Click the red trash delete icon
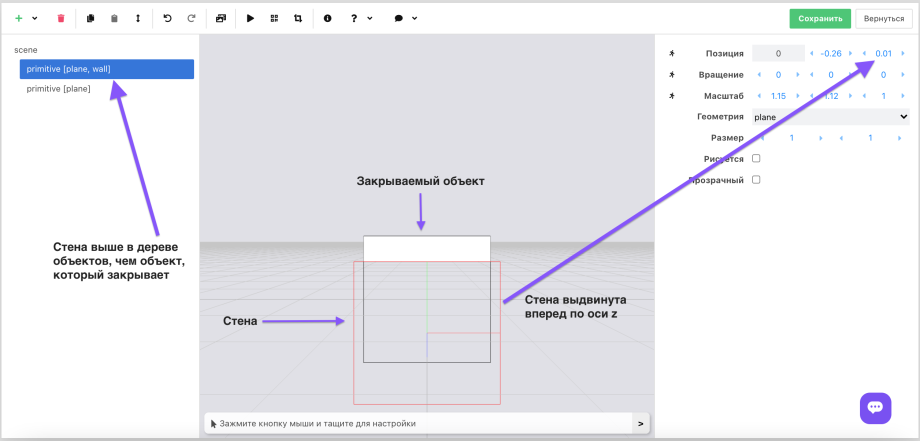The height and width of the screenshot is (441, 920). coord(61,18)
